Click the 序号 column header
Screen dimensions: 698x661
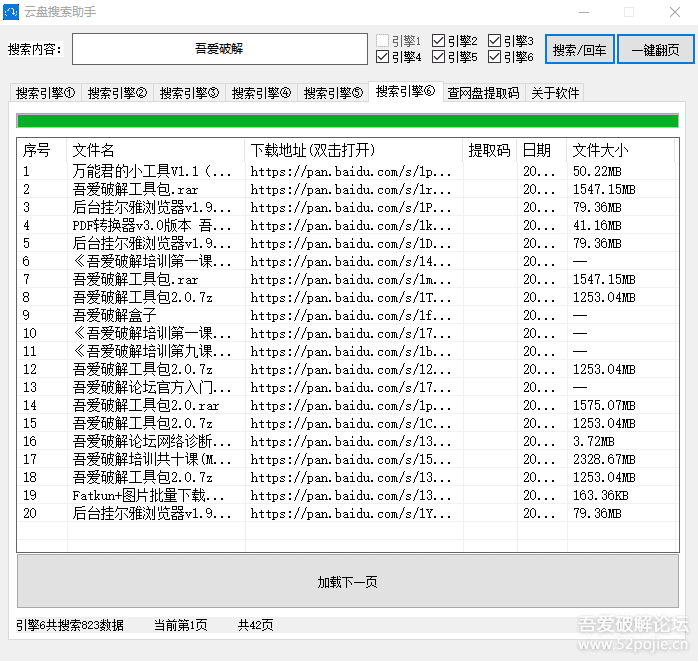pos(42,150)
